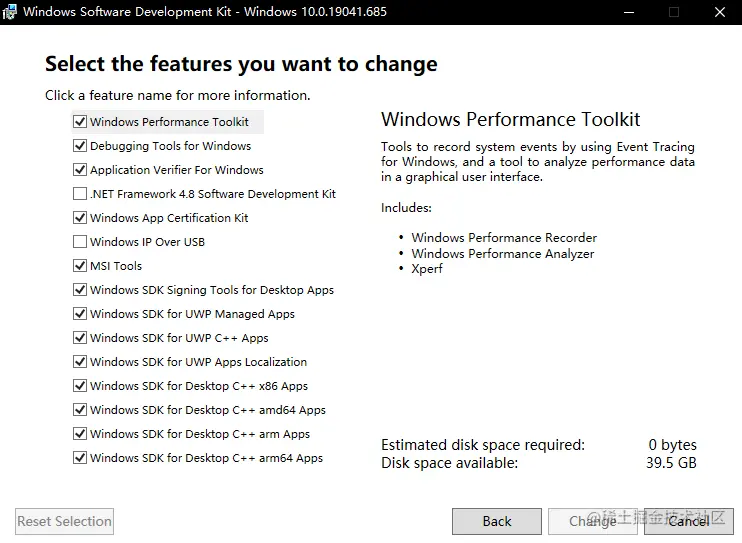Cancel the SDK setup dialog
Viewport: 742px width, 543px height.
click(689, 521)
